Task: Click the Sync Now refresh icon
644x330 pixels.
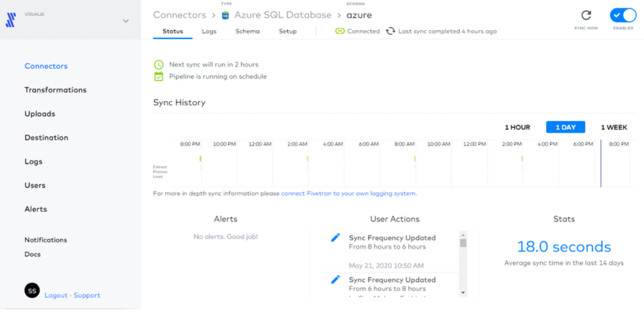Action: point(586,16)
